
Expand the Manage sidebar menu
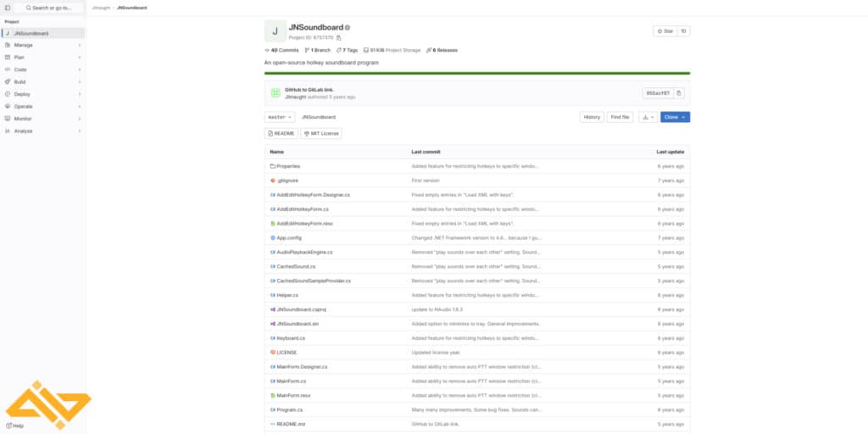[x=42, y=46]
